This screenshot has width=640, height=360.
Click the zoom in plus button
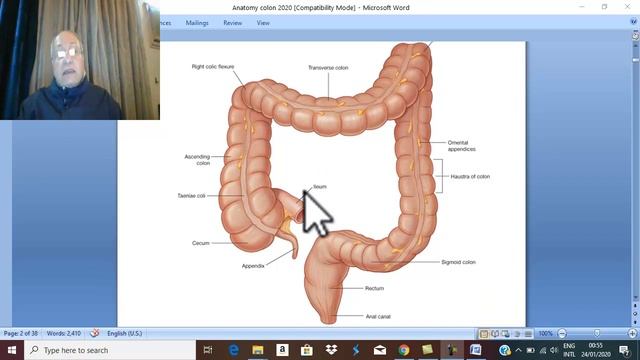pyautogui.click(x=633, y=333)
